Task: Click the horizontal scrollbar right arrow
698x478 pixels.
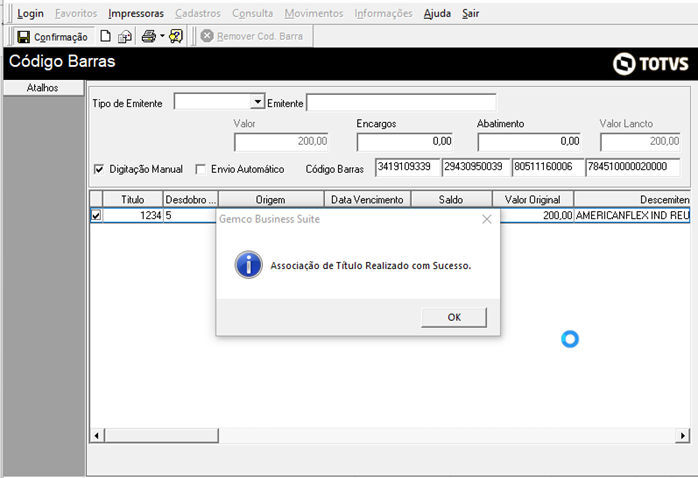Action: [x=682, y=435]
